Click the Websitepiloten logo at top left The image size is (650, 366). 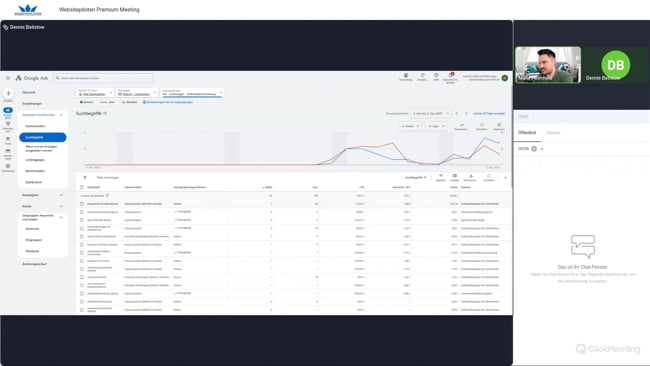[x=28, y=10]
